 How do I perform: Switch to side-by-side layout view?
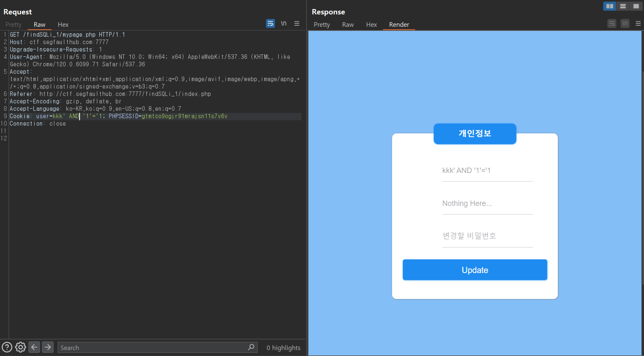610,6
